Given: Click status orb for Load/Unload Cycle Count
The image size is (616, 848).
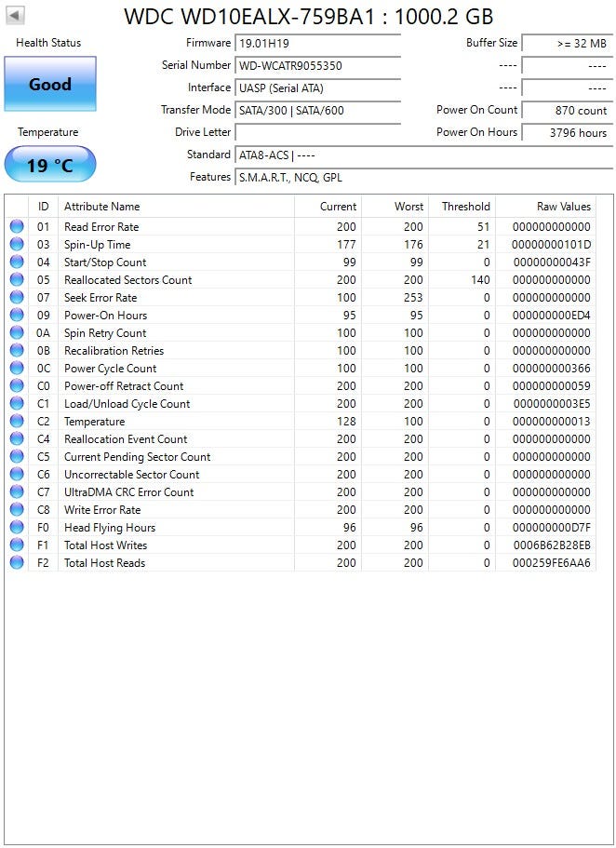Looking at the screenshot, I should tap(17, 403).
